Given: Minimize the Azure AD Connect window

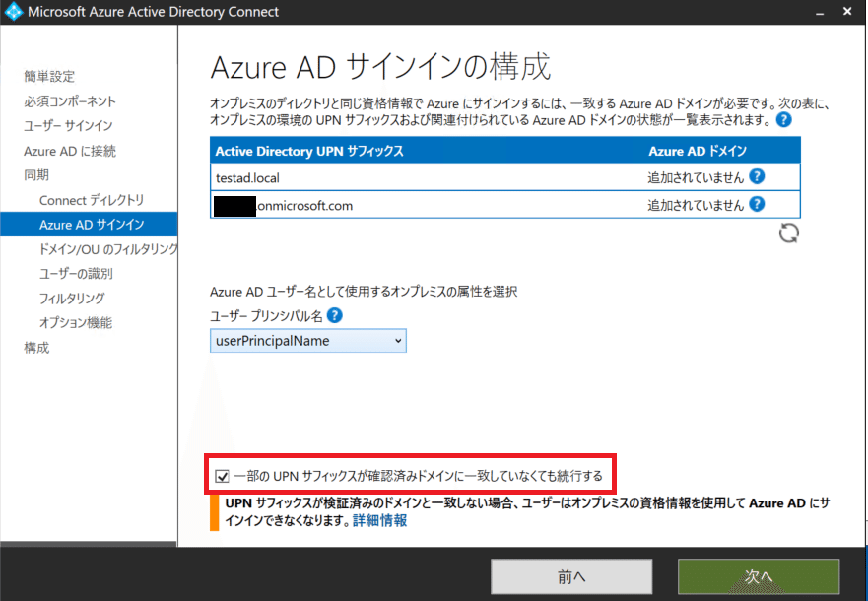Looking at the screenshot, I should tap(820, 12).
